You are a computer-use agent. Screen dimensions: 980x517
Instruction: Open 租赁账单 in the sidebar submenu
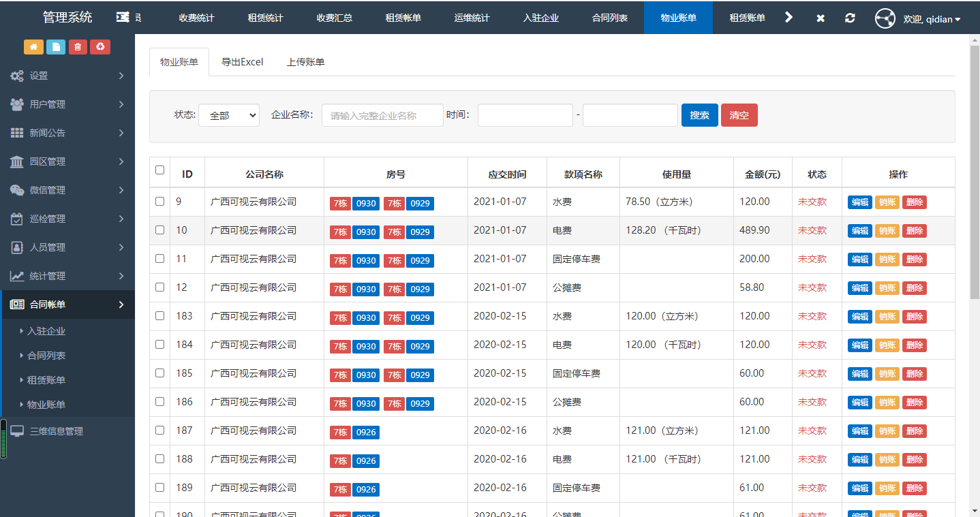click(x=46, y=380)
